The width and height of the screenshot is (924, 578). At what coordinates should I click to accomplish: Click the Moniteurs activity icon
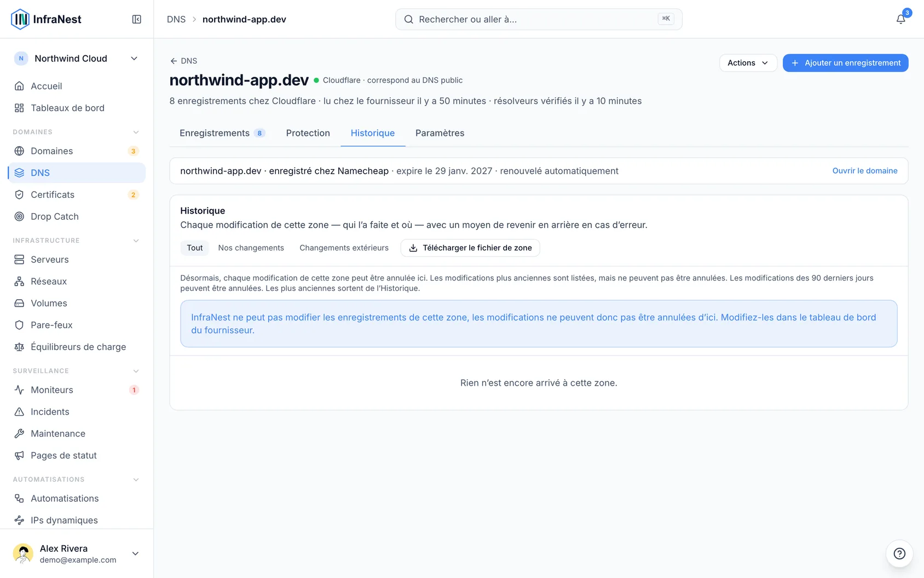[19, 390]
